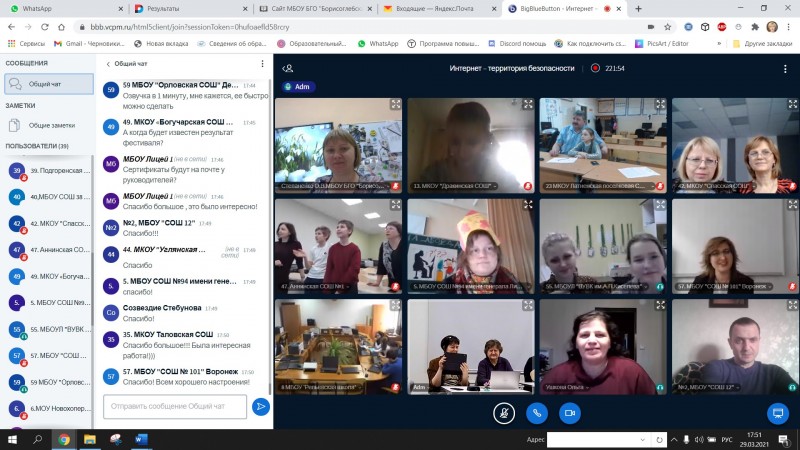Fullscreen the Степанова О.В. webcam tile
Screen dimensions: 800x450
396,104
